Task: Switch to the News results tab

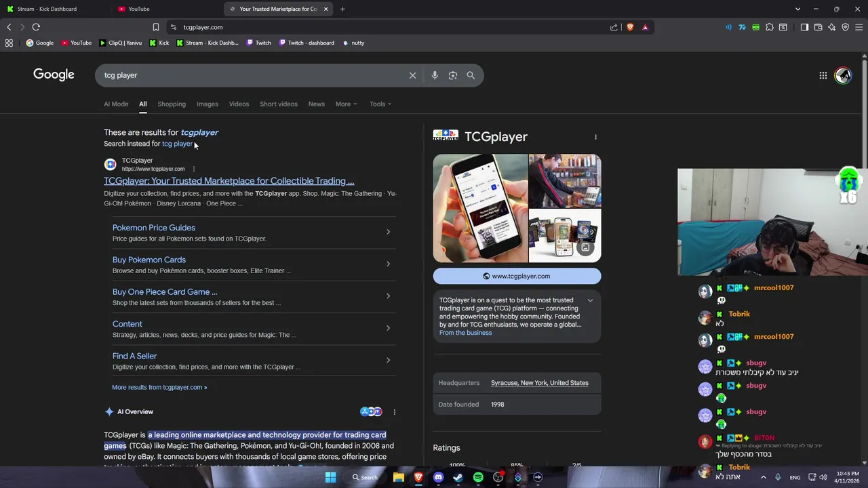Action: click(317, 104)
